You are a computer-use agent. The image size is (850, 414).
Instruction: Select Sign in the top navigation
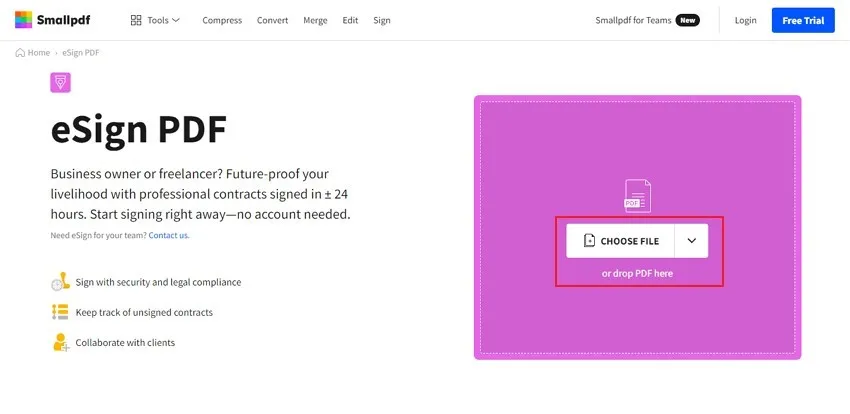pyautogui.click(x=382, y=20)
